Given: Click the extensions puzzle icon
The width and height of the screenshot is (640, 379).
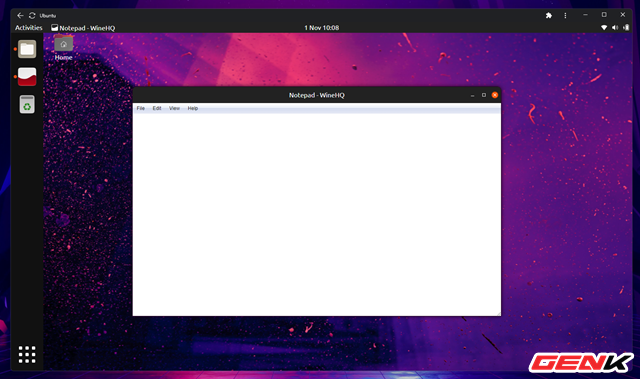Looking at the screenshot, I should pos(549,16).
